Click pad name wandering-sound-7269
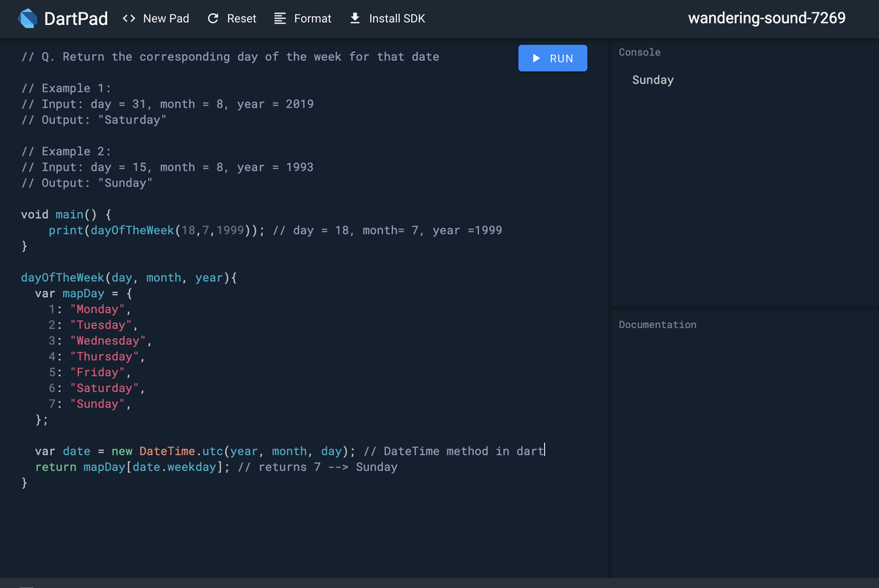The image size is (879, 588). click(x=767, y=18)
